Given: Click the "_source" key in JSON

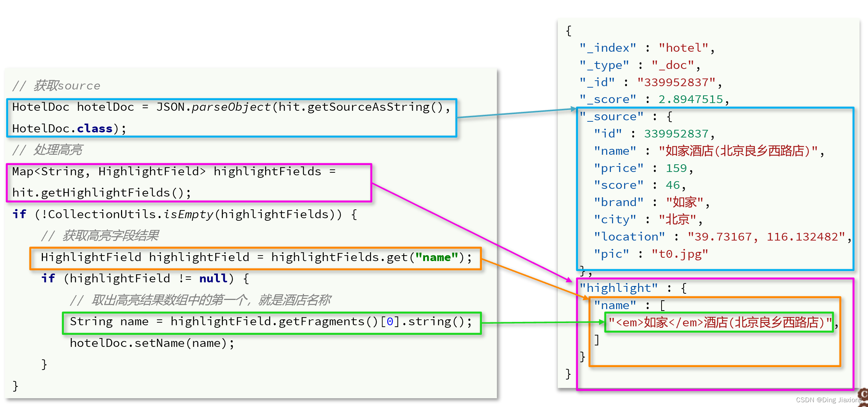Looking at the screenshot, I should tap(611, 117).
